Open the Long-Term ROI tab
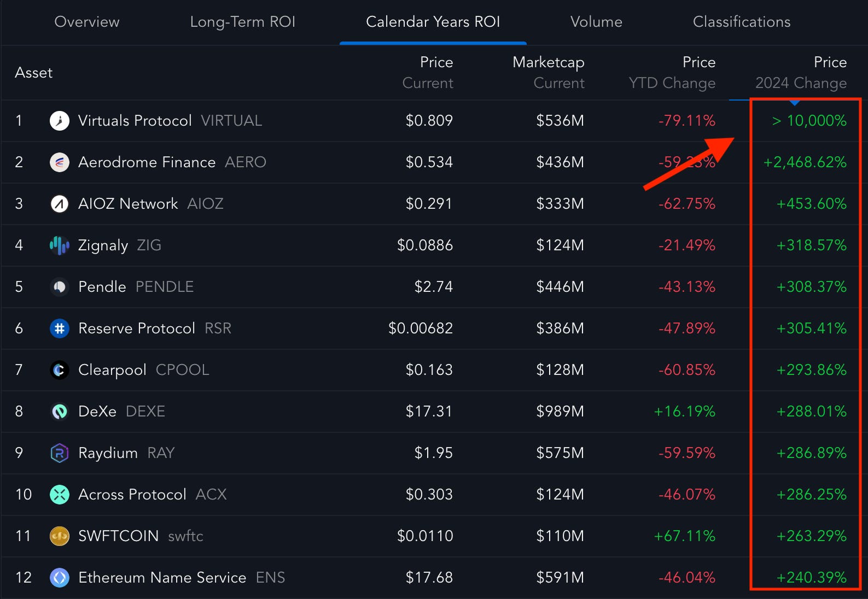Viewport: 868px width, 599px height. (x=243, y=22)
